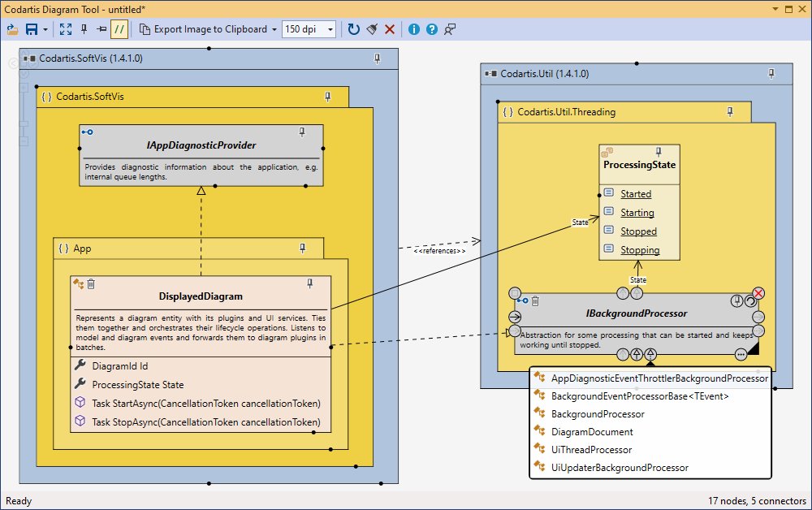Select AppDiagnosticEventThrottlerBackgroundProcessor from popup list
The height and width of the screenshot is (510, 812).
click(x=650, y=378)
